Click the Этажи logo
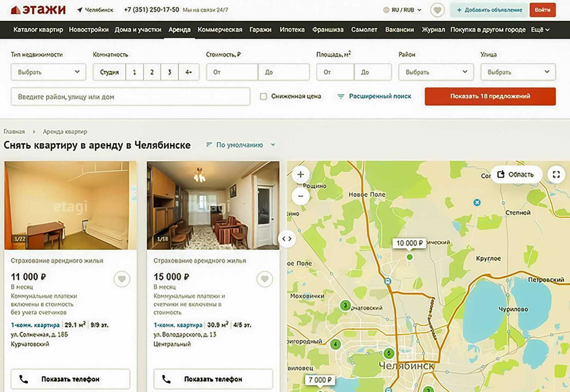The height and width of the screenshot is (392, 570). 39,10
